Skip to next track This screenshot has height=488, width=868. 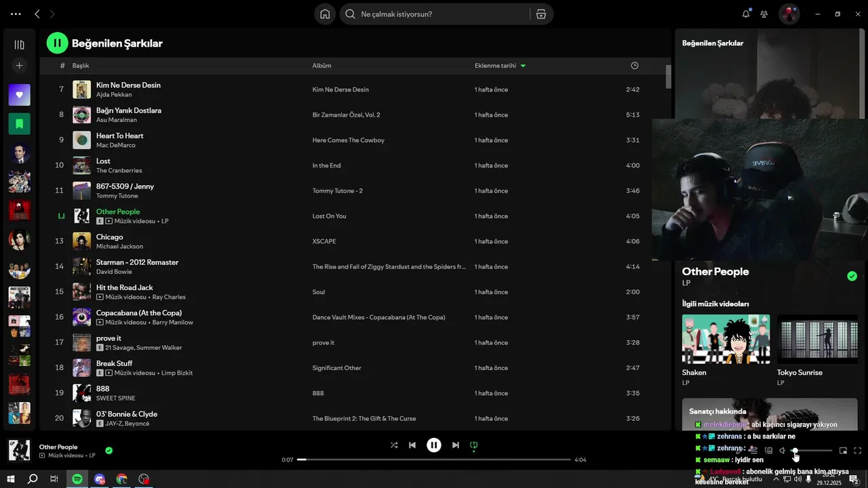tap(456, 445)
